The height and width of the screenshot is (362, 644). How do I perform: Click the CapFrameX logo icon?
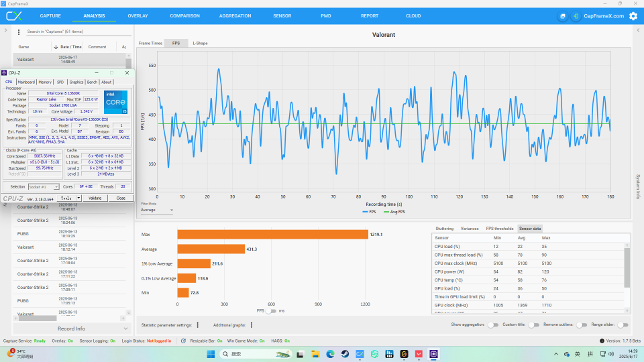coord(13,16)
